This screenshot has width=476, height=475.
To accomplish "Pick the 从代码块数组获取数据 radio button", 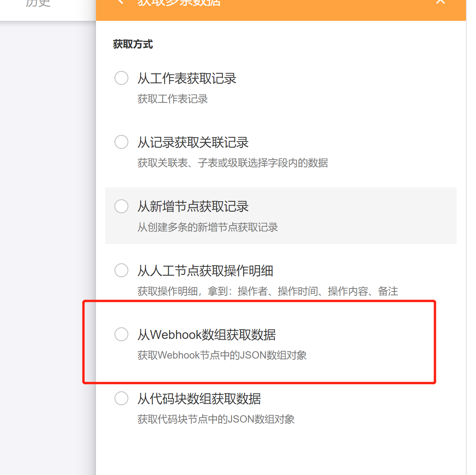I will tap(121, 398).
